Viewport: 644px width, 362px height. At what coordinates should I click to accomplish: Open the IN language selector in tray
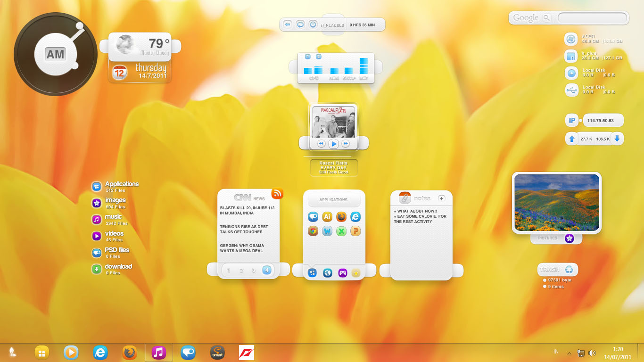click(555, 352)
